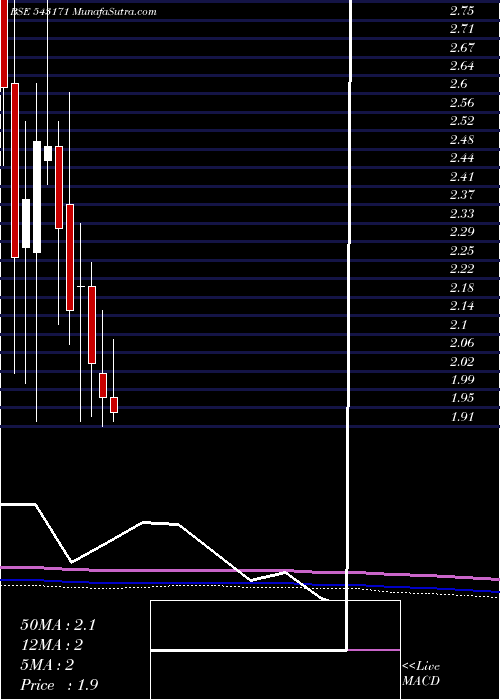Click the 1.95 price axis label
The height and width of the screenshot is (700, 500).
click(x=462, y=399)
